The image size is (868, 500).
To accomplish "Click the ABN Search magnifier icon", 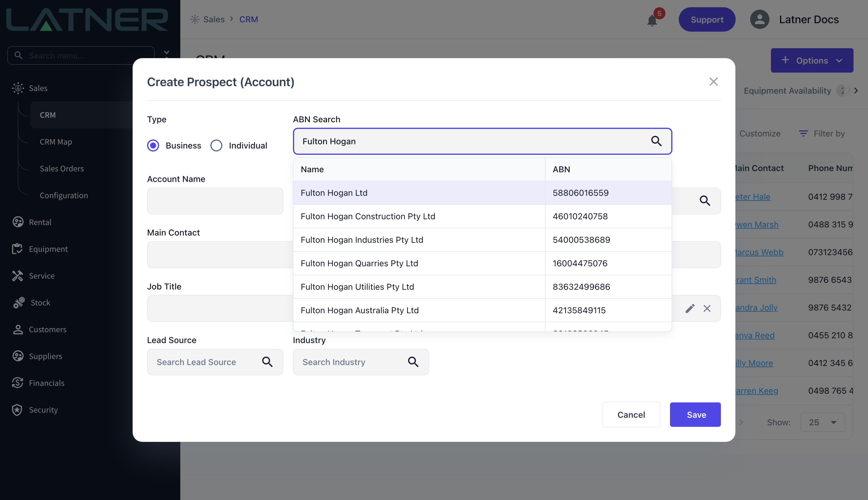I will (656, 141).
